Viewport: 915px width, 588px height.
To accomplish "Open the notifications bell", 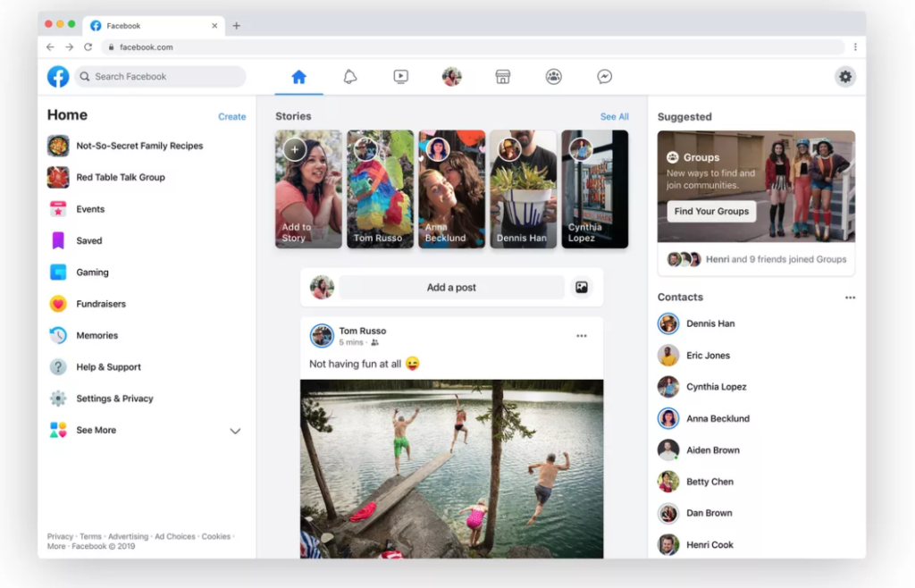I will click(349, 77).
